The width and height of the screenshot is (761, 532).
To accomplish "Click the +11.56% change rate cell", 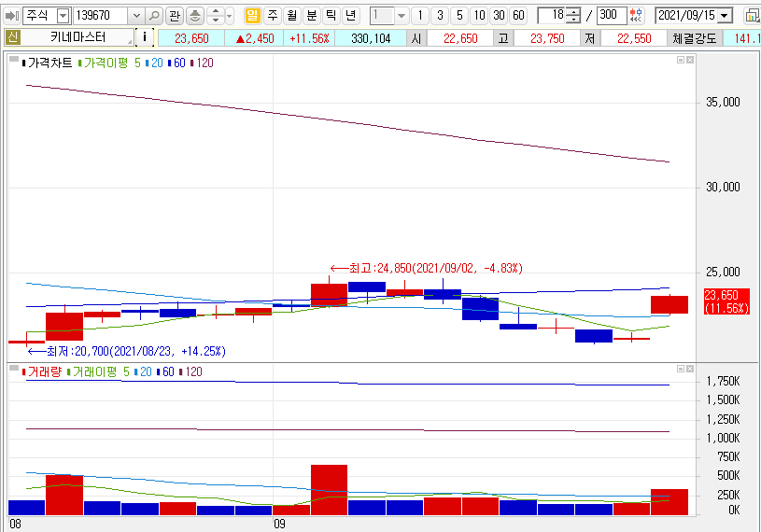I will [x=309, y=38].
